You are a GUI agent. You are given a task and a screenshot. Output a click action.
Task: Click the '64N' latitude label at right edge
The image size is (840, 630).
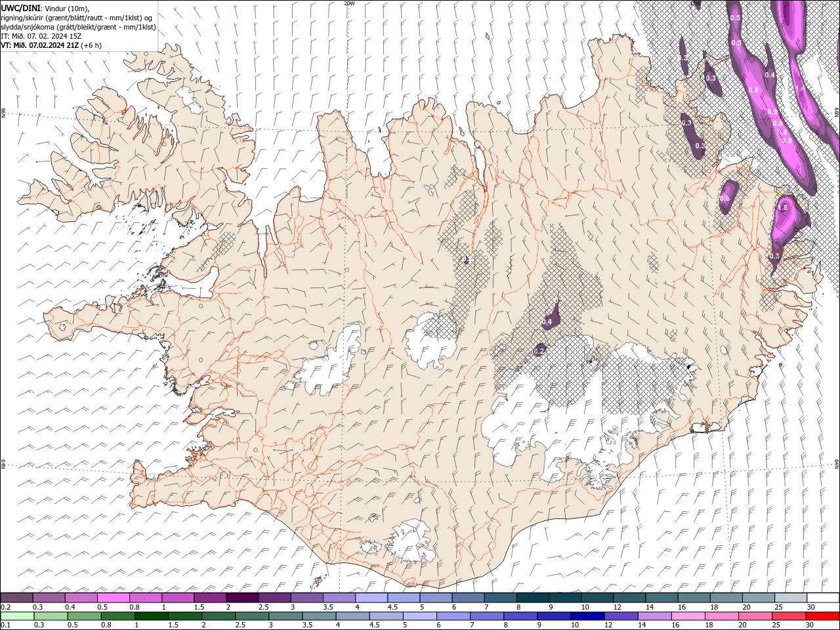tap(837, 463)
